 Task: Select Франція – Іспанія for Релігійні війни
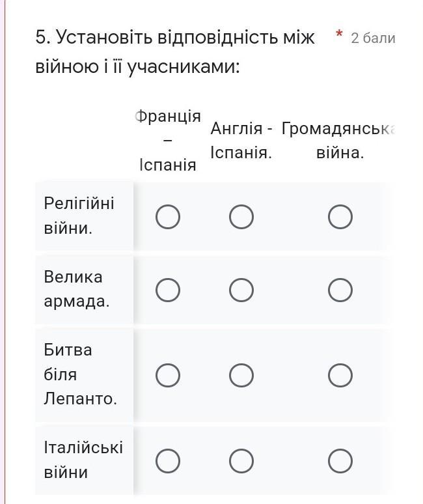168,217
